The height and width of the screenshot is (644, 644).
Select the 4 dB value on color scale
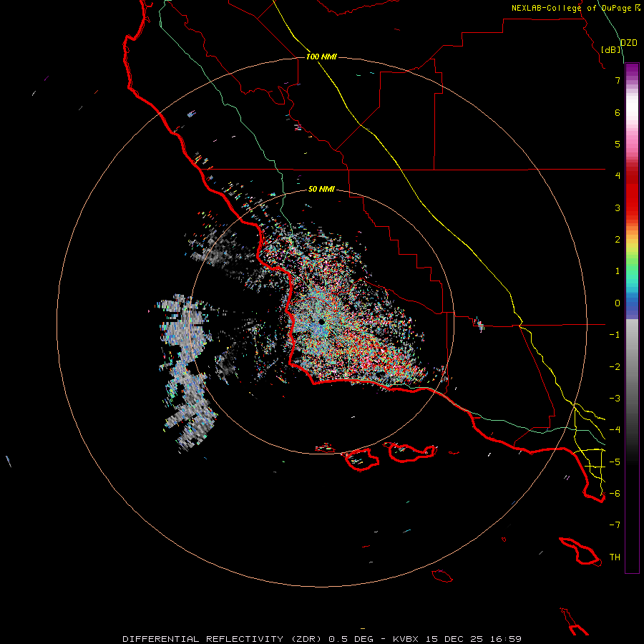(x=618, y=176)
